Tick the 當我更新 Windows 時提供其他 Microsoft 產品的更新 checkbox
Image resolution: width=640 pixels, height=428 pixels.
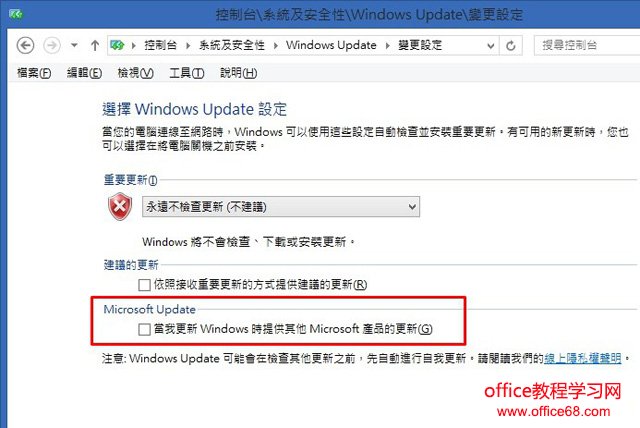(x=144, y=329)
